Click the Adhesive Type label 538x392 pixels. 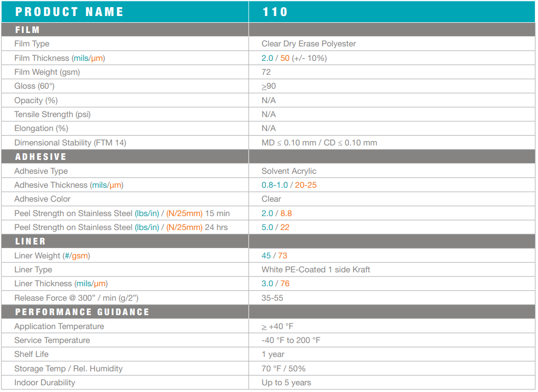pyautogui.click(x=41, y=171)
